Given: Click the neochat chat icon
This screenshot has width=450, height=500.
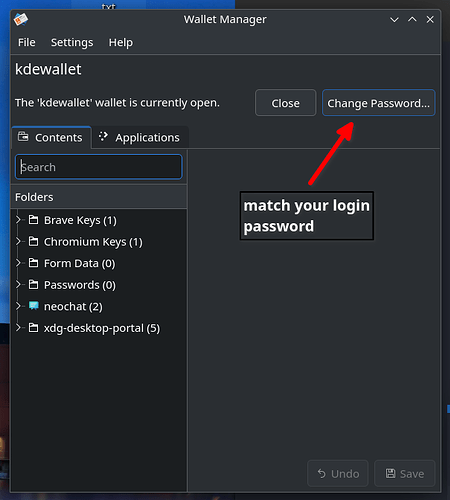Looking at the screenshot, I should click(33, 306).
